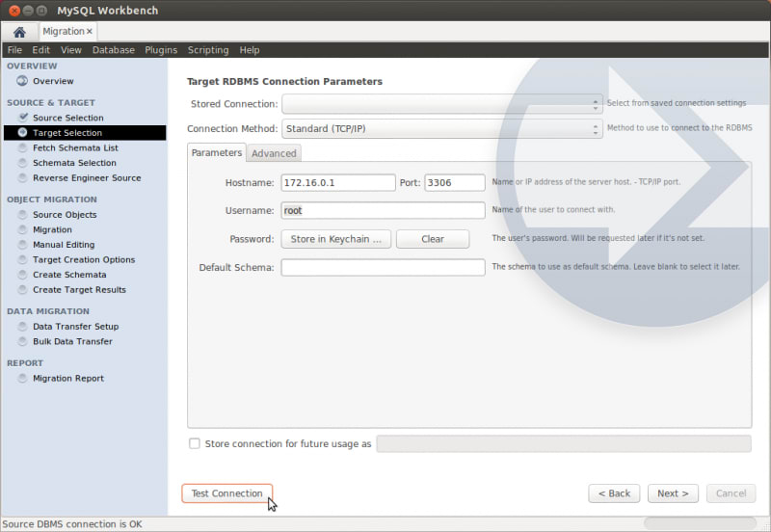Open the Edit menu

point(40,50)
